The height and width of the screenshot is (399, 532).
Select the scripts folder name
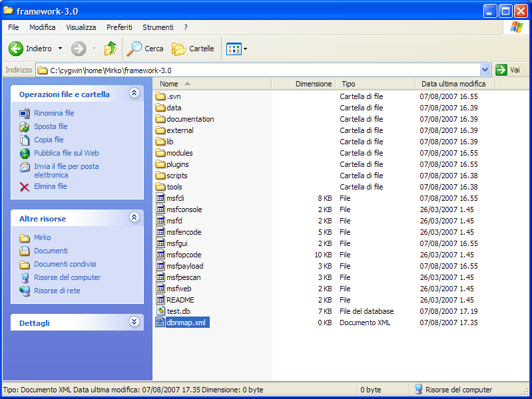tap(177, 176)
